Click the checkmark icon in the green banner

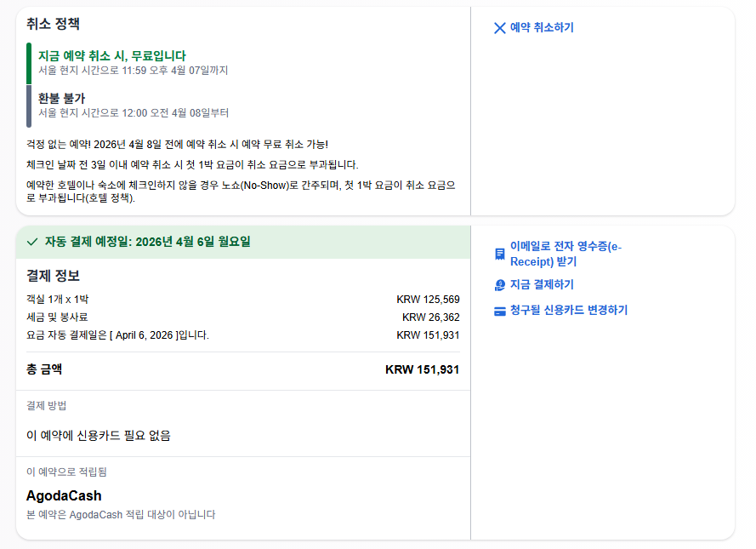click(x=32, y=242)
